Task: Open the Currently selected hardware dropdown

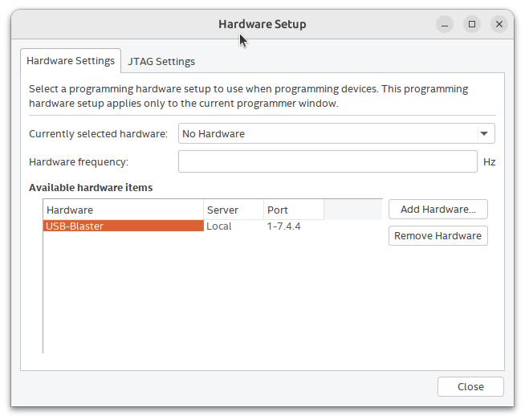Action: [x=336, y=133]
